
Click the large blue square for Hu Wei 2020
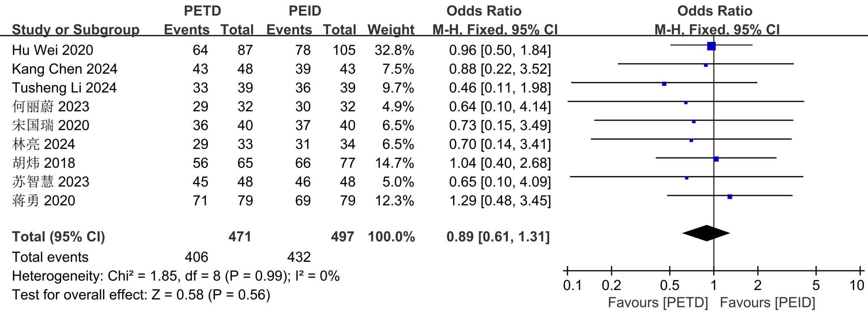click(x=711, y=46)
